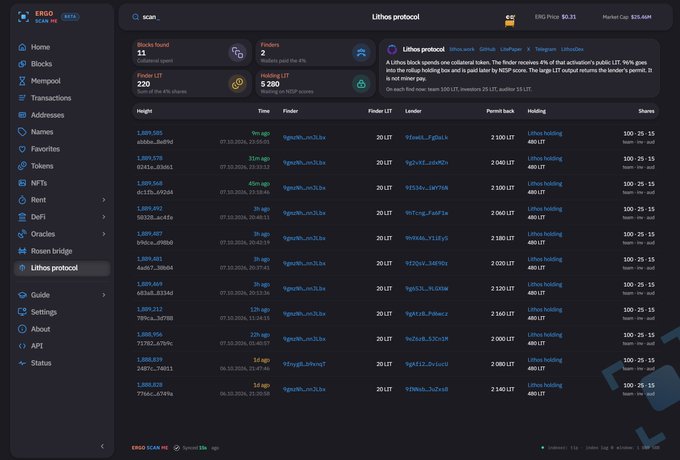Expand the Guide submenu chevron
Screen dimensions: 680x460
click(104, 295)
